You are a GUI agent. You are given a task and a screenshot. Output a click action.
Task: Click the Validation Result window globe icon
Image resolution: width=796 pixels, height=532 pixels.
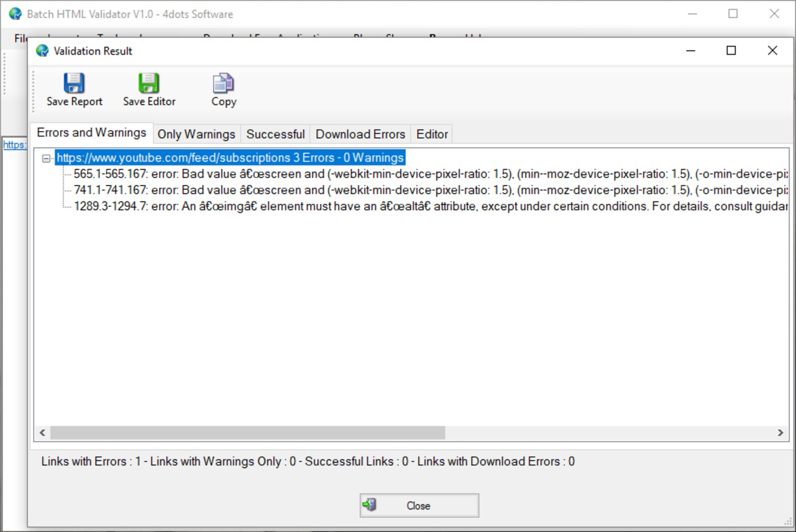pos(42,51)
